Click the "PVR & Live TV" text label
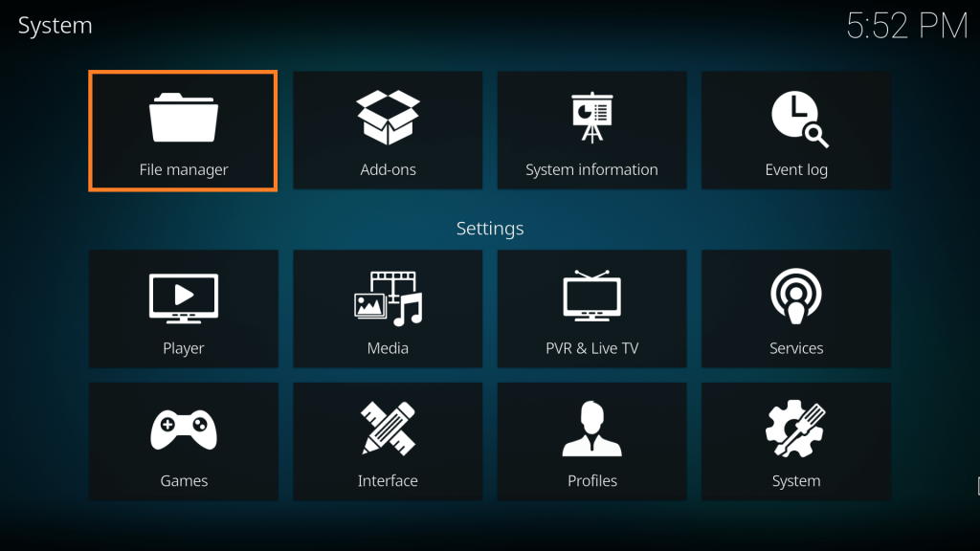The image size is (980, 551). (591, 348)
